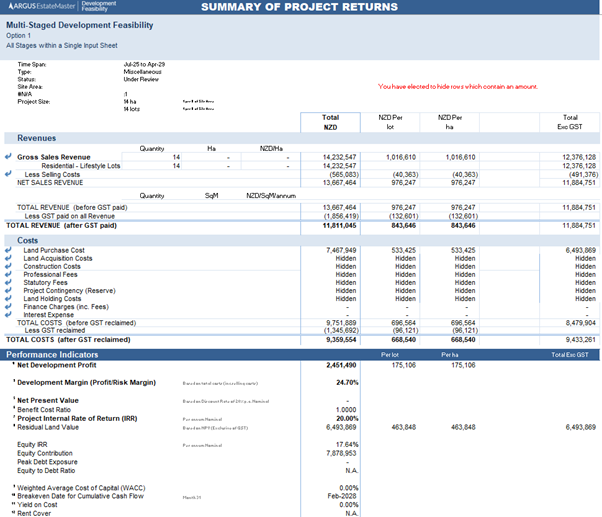
Task: Click the ARGUS EstateMaster logo
Action: point(41,6)
